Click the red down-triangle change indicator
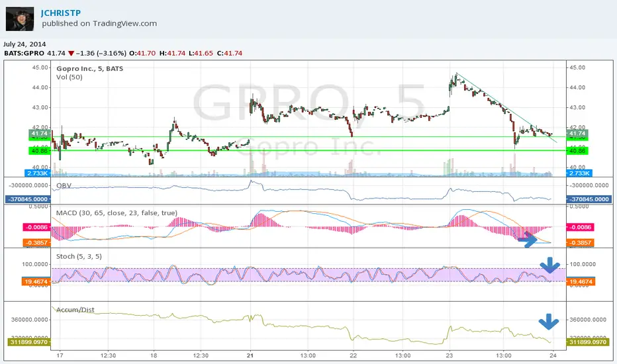Image resolution: width=617 pixels, height=364 pixels. point(71,53)
